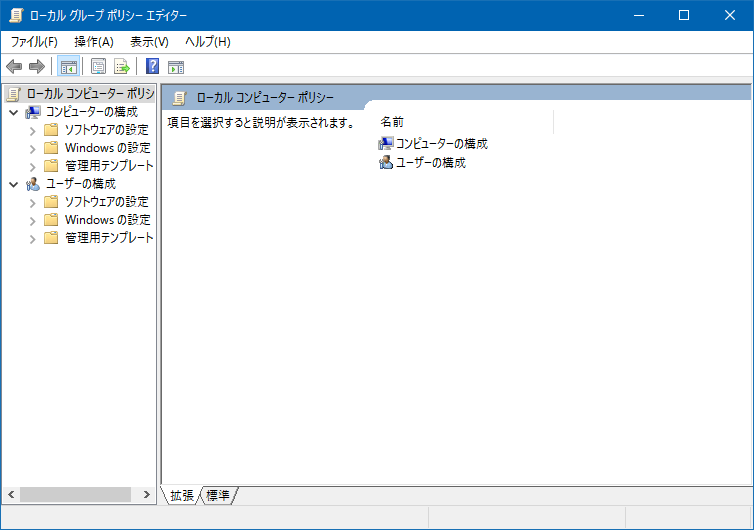The image size is (754, 530).
Task: Close the ローカル グループ ポリシー エディター window
Action: (729, 15)
